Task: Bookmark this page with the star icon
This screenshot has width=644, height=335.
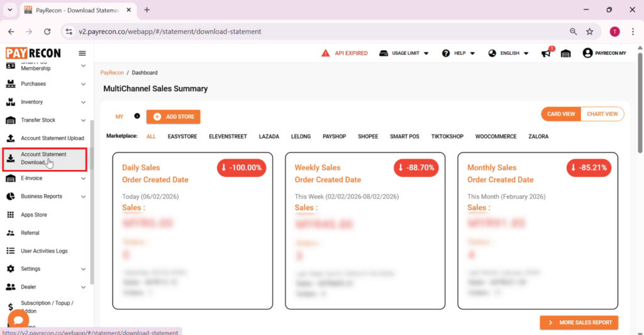Action: pyautogui.click(x=590, y=31)
